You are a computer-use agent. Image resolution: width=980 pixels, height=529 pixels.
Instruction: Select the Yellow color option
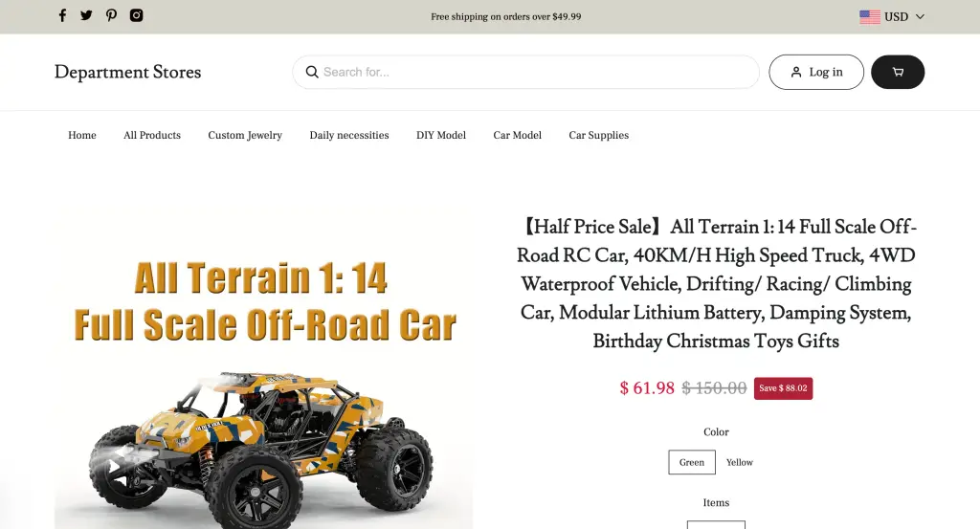740,462
